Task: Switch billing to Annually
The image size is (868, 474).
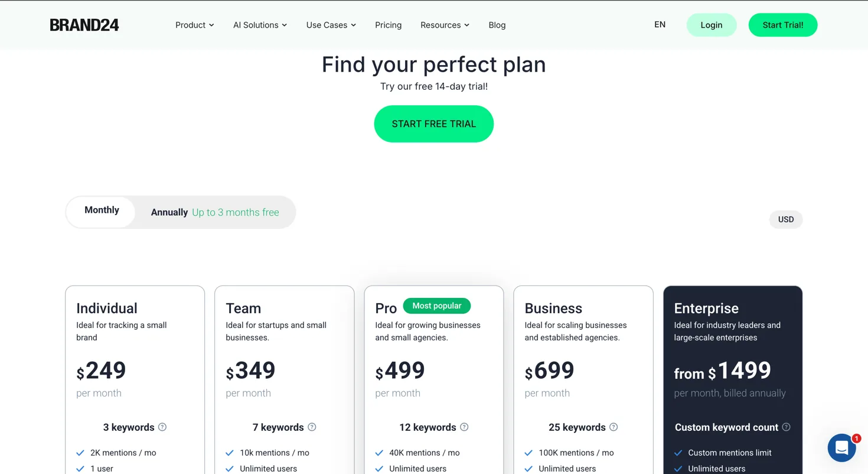Action: [215, 212]
